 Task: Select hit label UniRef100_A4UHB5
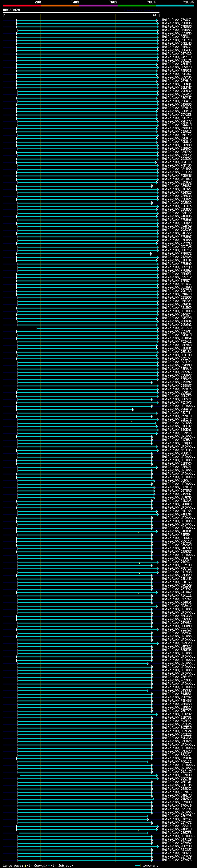[x=176, y=216]
